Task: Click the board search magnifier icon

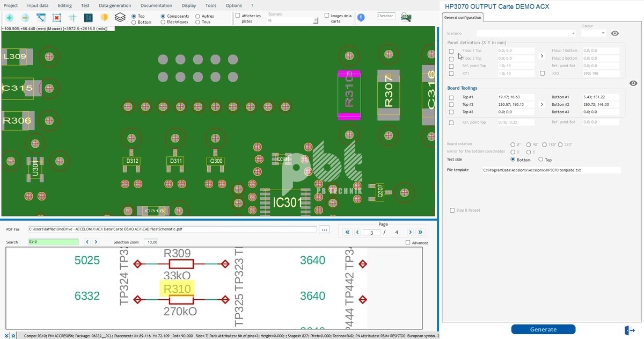Action: (406, 17)
